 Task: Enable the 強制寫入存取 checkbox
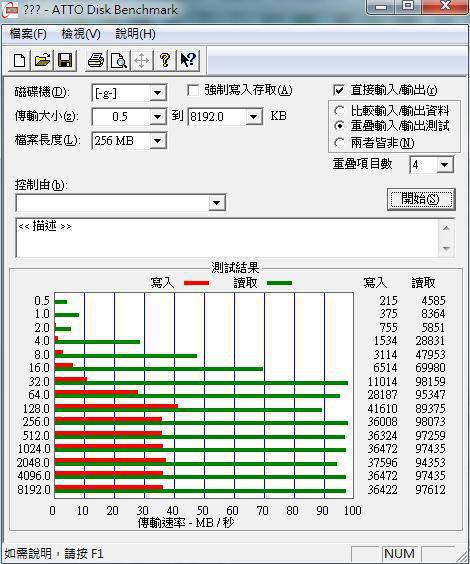click(x=193, y=90)
